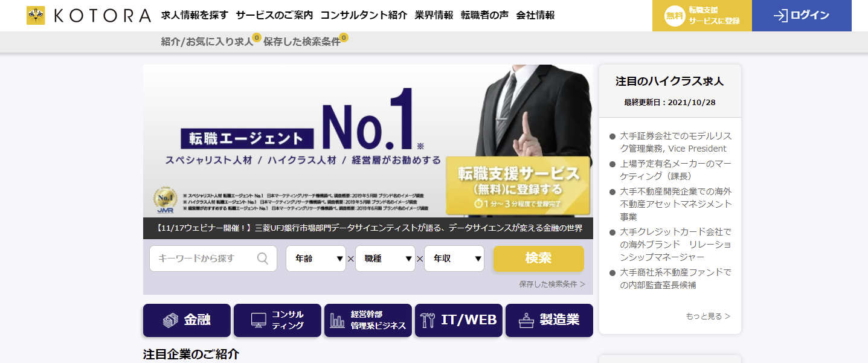Open もっと見る link in highclass jobs
Image resolution: width=868 pixels, height=363 pixels.
coord(708,316)
